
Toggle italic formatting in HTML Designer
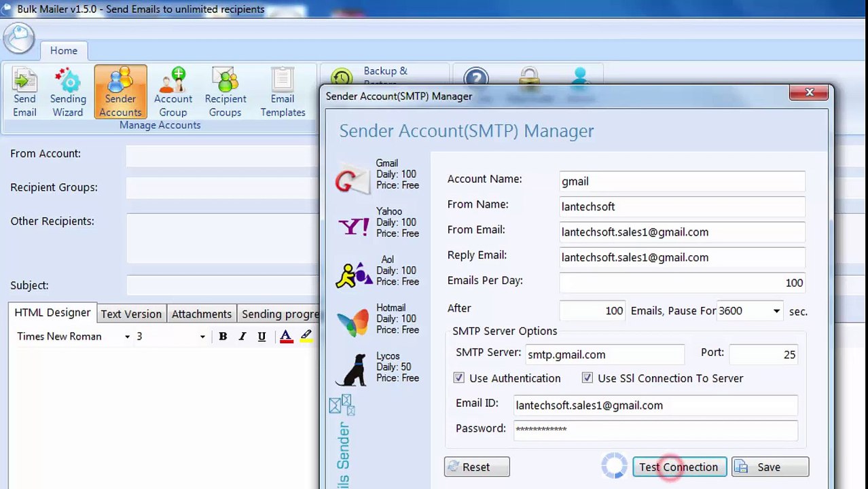tap(242, 336)
